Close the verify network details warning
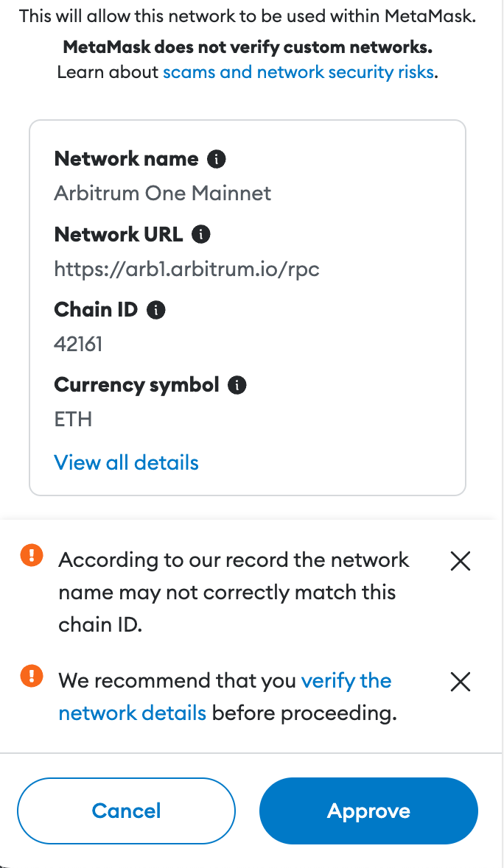The height and width of the screenshot is (868, 504). click(x=461, y=682)
